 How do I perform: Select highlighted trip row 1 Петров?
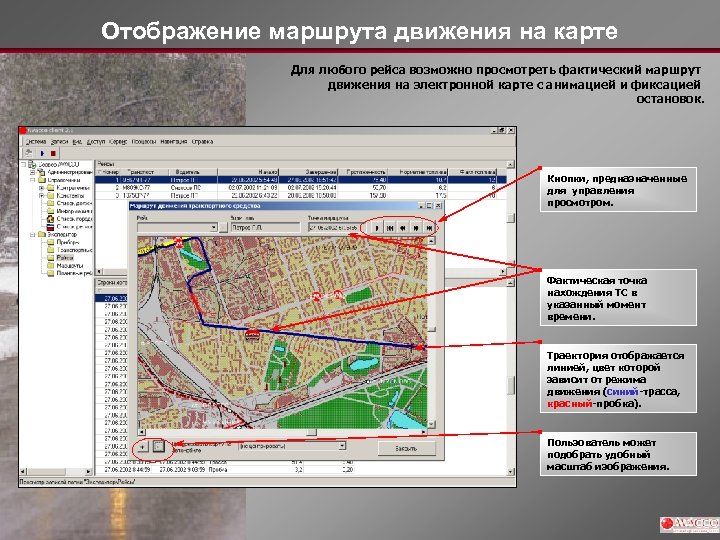tap(301, 180)
